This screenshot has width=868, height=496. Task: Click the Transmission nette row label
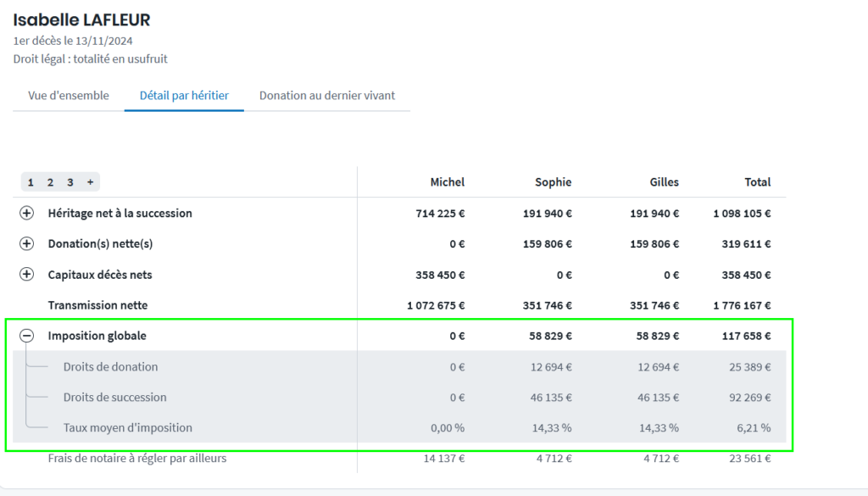[92, 305]
